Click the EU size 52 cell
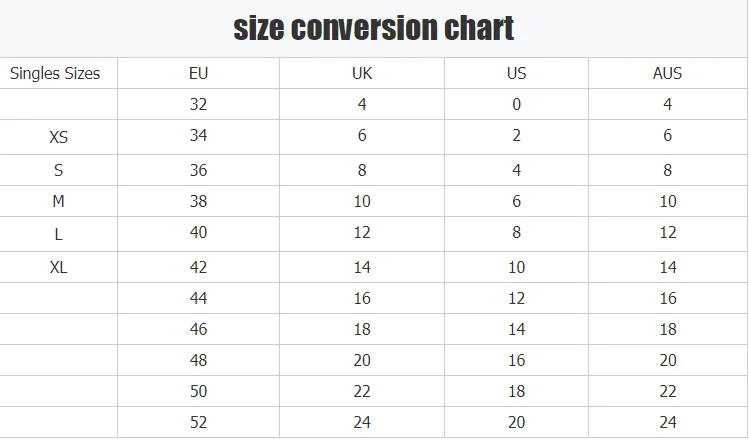 point(198,423)
